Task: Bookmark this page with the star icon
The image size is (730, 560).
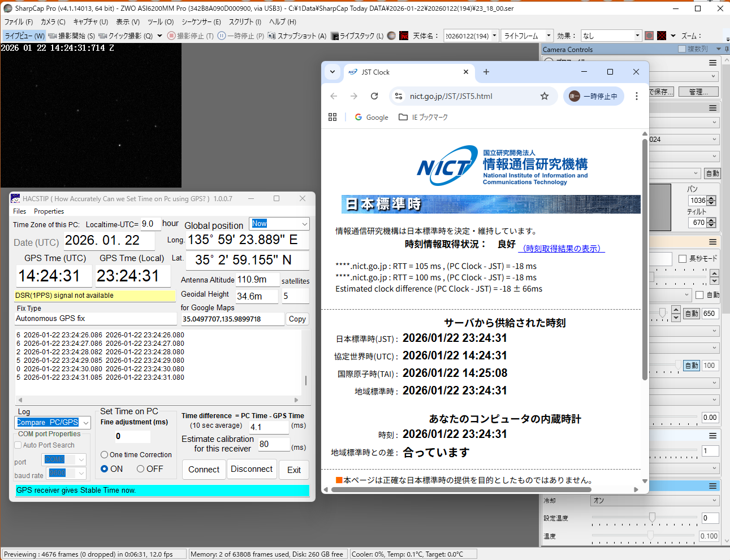Action: coord(544,96)
